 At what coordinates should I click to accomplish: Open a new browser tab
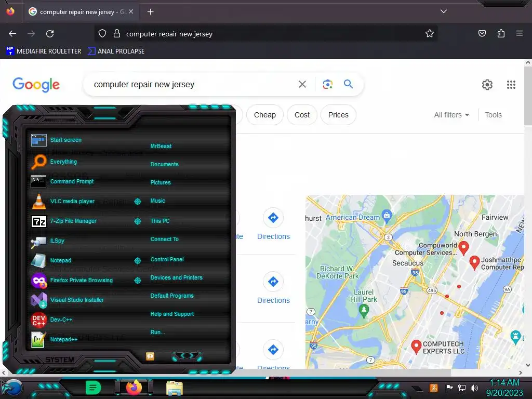150,12
